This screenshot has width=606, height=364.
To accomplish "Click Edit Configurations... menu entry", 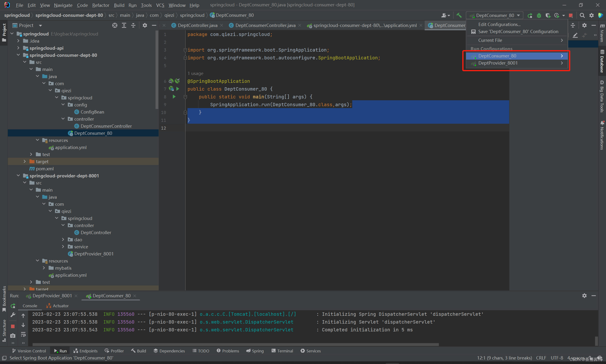I will pos(499,24).
